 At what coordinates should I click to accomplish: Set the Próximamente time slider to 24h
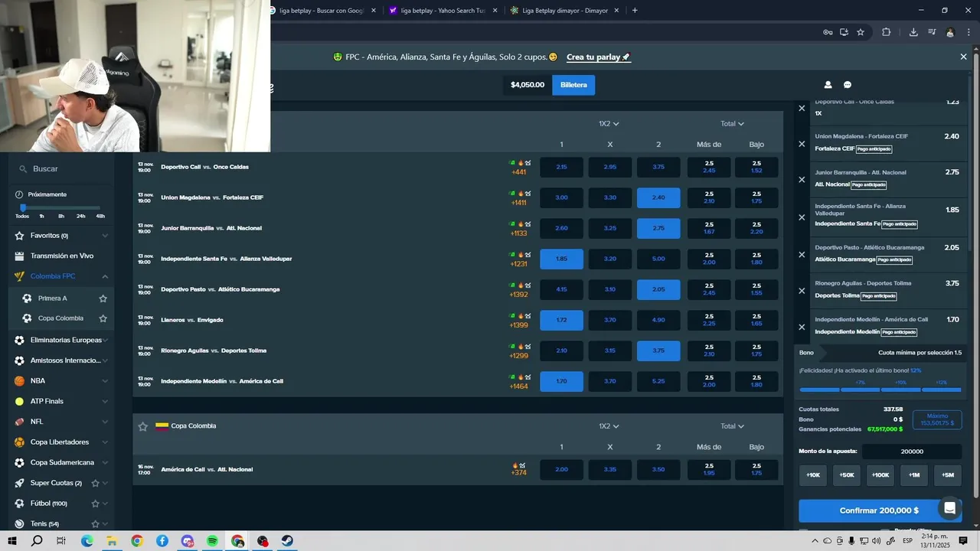[x=80, y=217]
